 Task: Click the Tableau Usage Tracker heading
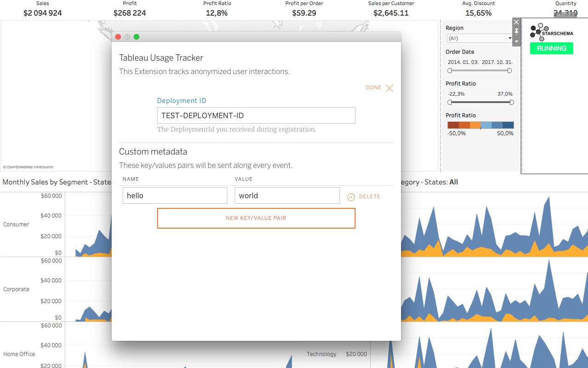tap(161, 57)
